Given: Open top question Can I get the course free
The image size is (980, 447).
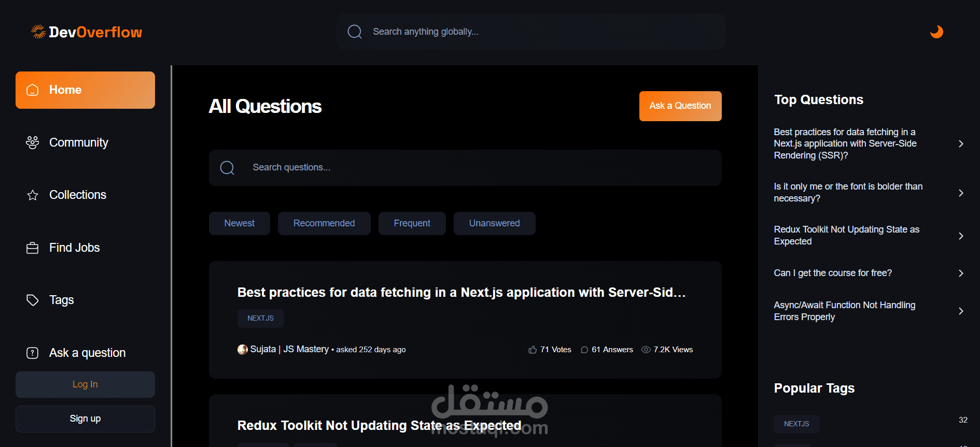Looking at the screenshot, I should point(833,273).
